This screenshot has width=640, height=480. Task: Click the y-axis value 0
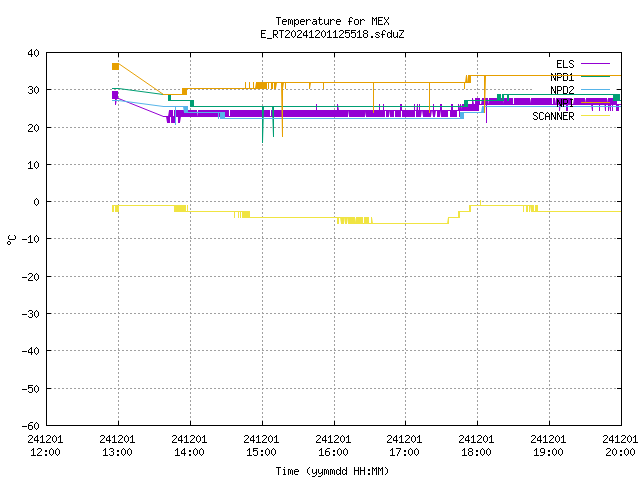tap(37, 202)
